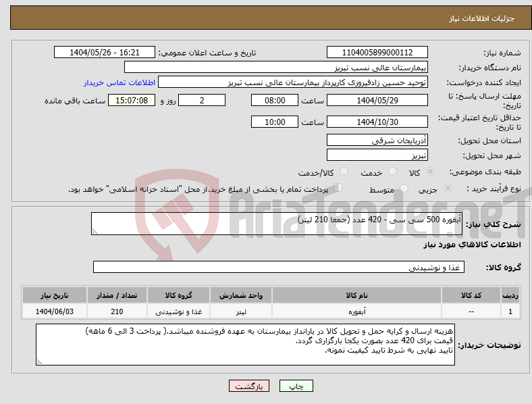The width and height of the screenshot is (532, 404).
Task: Click the شماره نیاز field 1104005899000112
Action: coord(377,53)
